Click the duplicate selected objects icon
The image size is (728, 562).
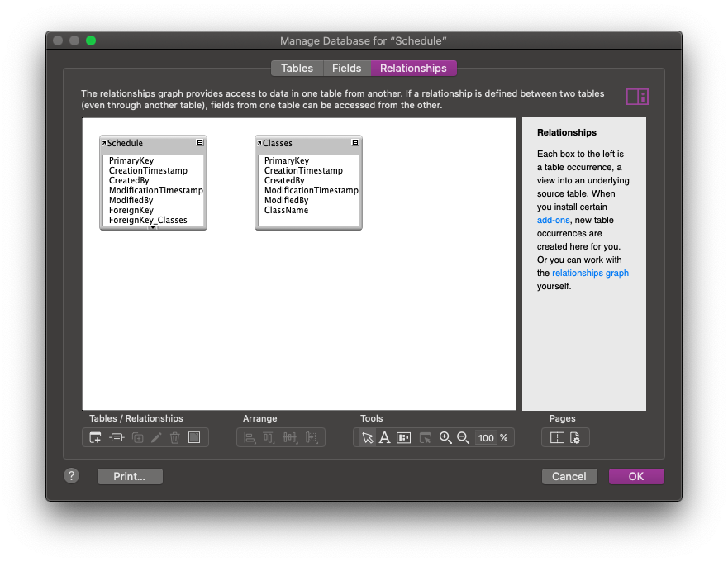(x=137, y=437)
